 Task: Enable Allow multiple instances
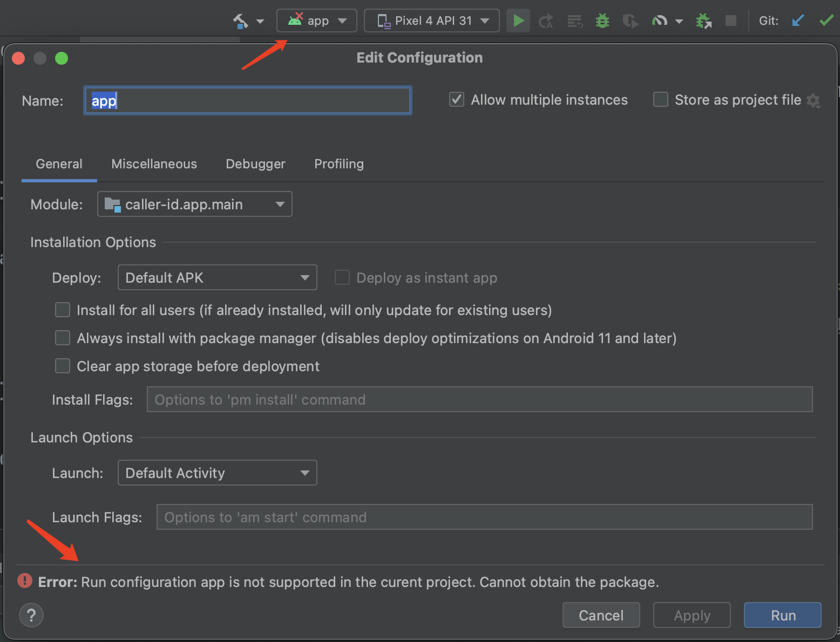point(456,99)
